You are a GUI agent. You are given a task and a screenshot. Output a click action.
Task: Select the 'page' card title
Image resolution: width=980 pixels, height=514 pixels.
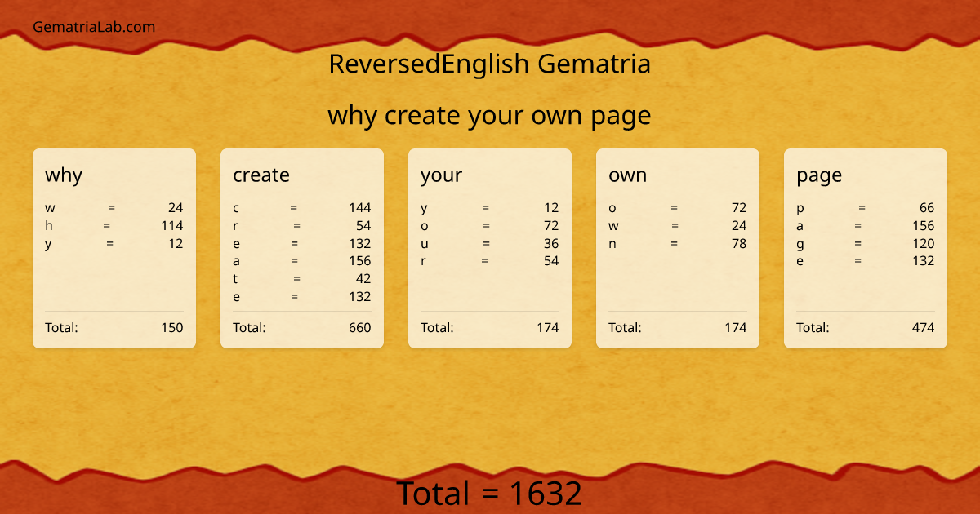[x=819, y=175]
